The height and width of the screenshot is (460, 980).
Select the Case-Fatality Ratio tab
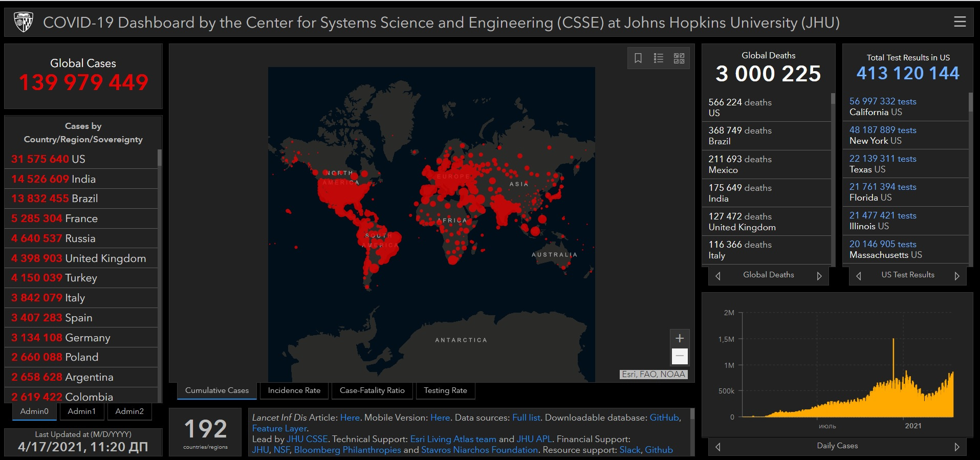[372, 390]
